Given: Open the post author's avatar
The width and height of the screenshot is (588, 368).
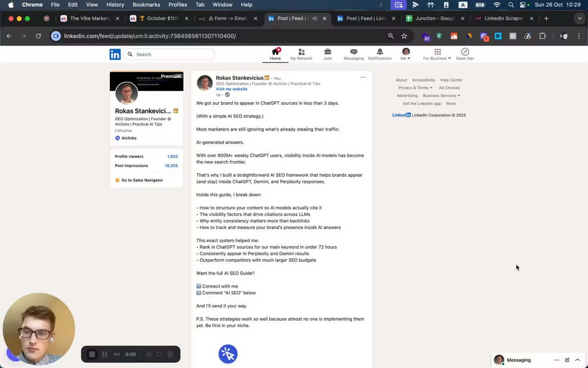Looking at the screenshot, I should click(x=205, y=83).
